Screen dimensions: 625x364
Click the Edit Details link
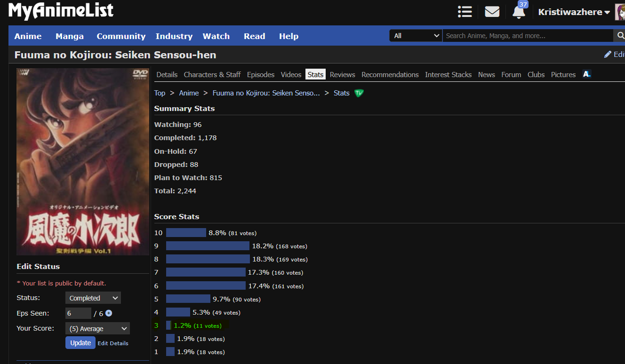point(113,343)
